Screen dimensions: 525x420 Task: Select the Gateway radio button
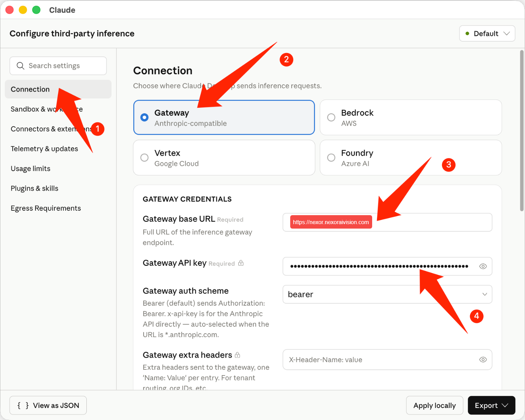click(x=145, y=117)
